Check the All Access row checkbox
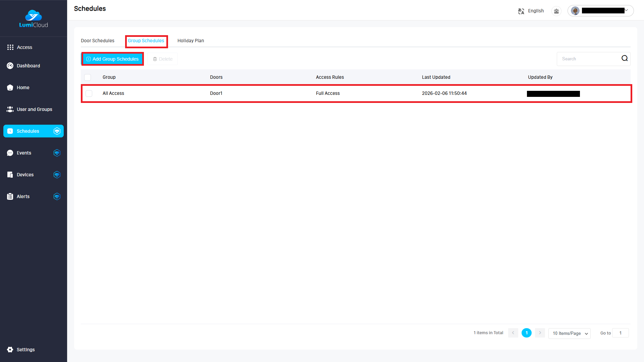Viewport: 644px width, 362px height. point(89,94)
